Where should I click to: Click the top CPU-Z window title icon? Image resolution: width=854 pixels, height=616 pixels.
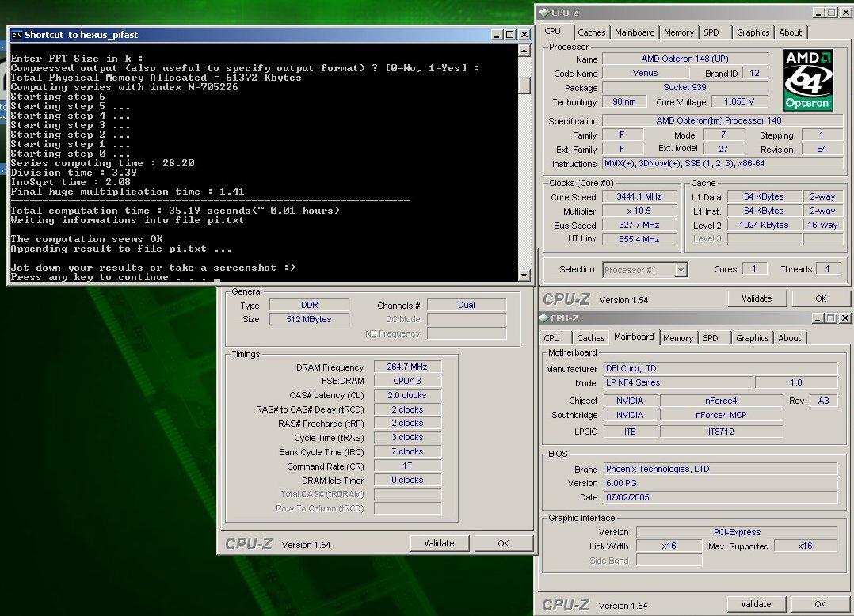point(544,12)
